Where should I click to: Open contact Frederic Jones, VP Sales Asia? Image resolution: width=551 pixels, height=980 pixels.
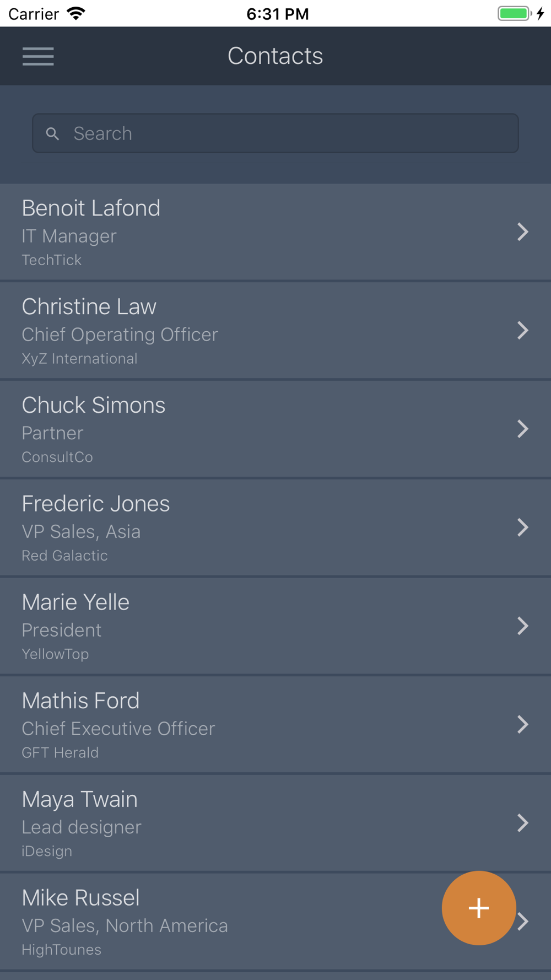click(275, 527)
